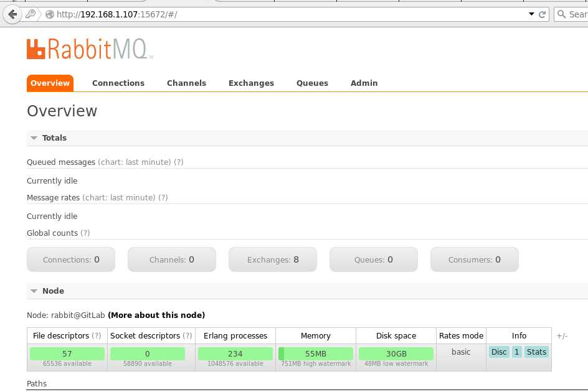Click the Rates mode column header
This screenshot has height=392, width=588.
pyautogui.click(x=461, y=336)
